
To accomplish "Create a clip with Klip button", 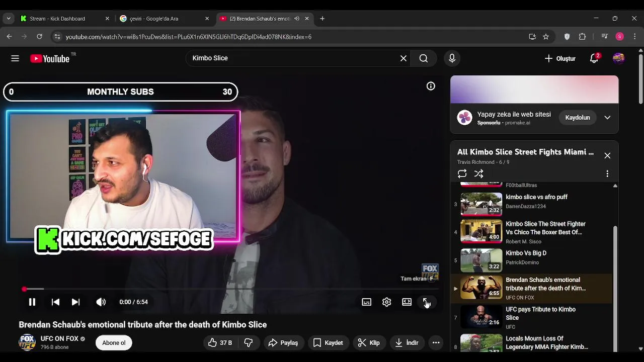I will 369,343.
